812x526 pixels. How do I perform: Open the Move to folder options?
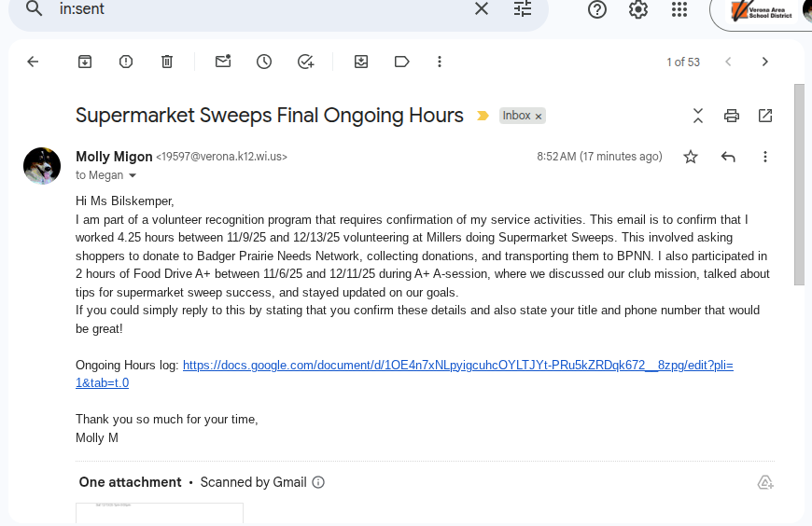(361, 62)
